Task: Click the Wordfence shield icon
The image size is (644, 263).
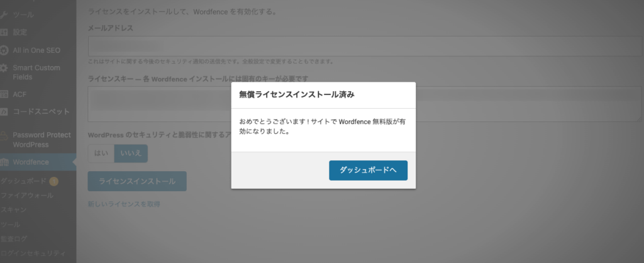Action: [x=4, y=162]
